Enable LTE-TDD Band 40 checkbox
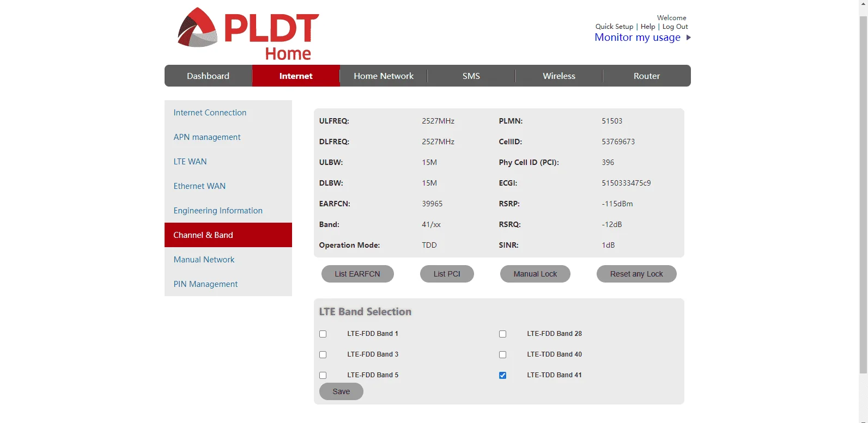868x423 pixels. [x=502, y=354]
